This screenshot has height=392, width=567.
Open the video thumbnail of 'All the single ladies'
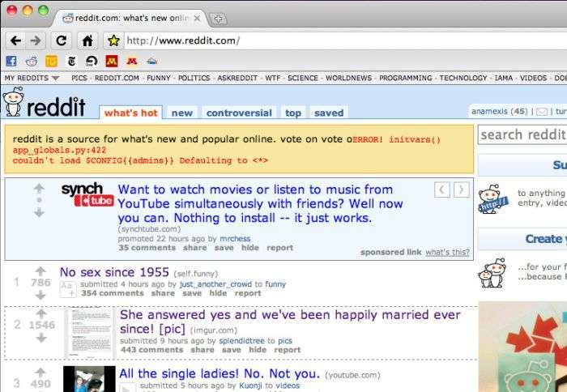click(89, 378)
